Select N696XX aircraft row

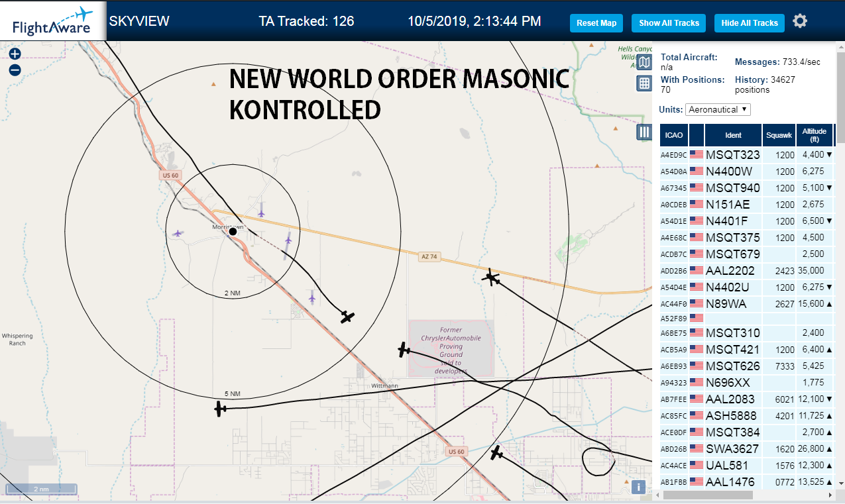point(746,382)
